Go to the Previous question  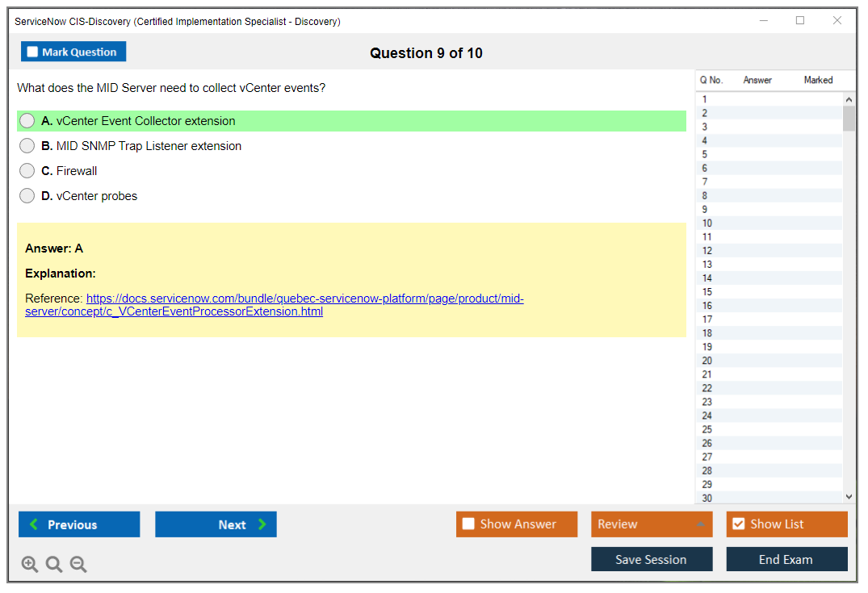coord(79,524)
